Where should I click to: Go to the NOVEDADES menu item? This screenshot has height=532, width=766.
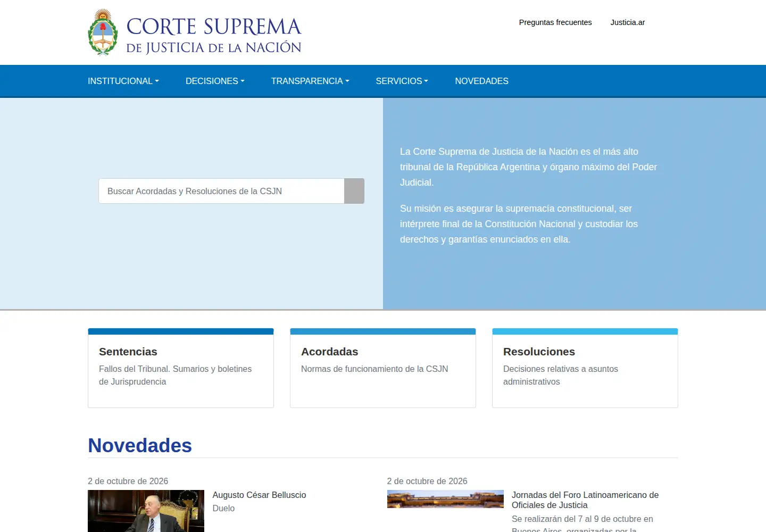click(x=481, y=81)
